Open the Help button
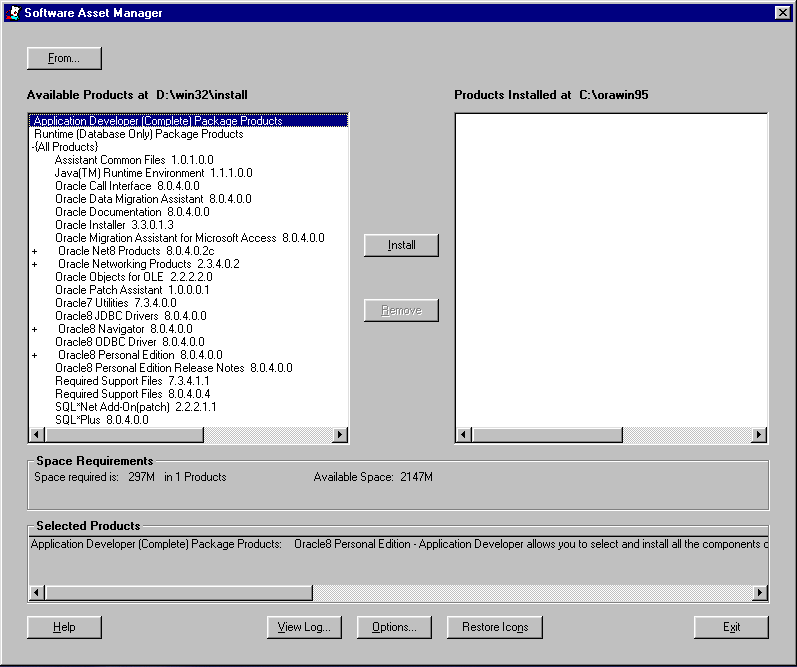797x667 pixels. 64,627
